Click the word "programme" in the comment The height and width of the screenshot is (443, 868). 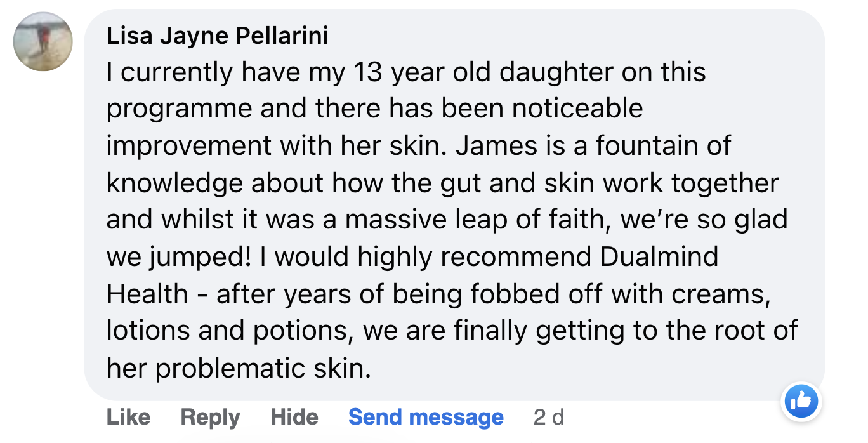[178, 109]
